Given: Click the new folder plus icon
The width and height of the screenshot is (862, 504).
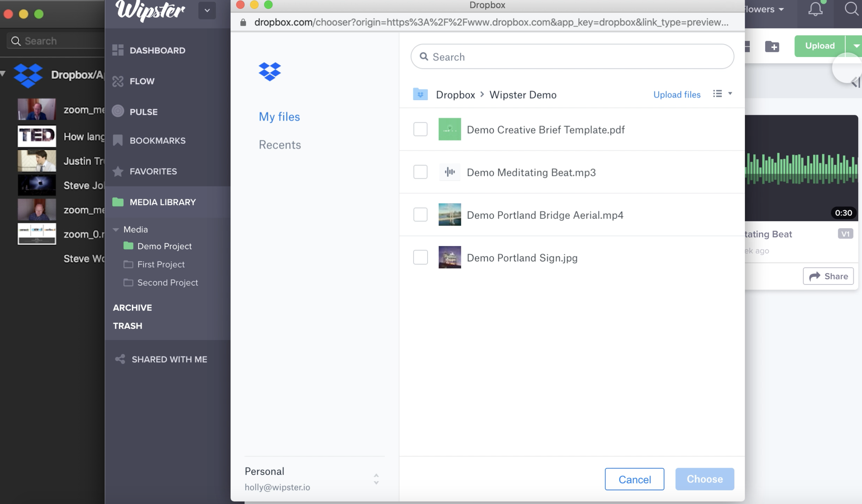Looking at the screenshot, I should point(772,46).
